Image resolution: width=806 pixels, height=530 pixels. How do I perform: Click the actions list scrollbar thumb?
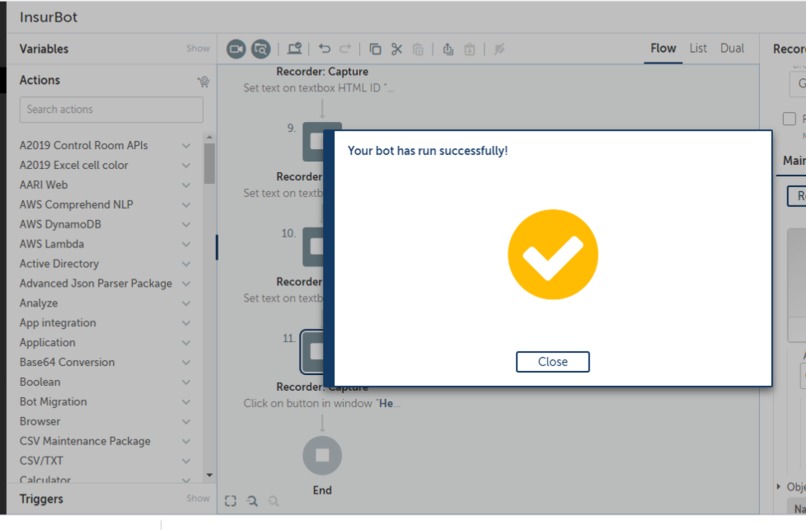[x=209, y=163]
